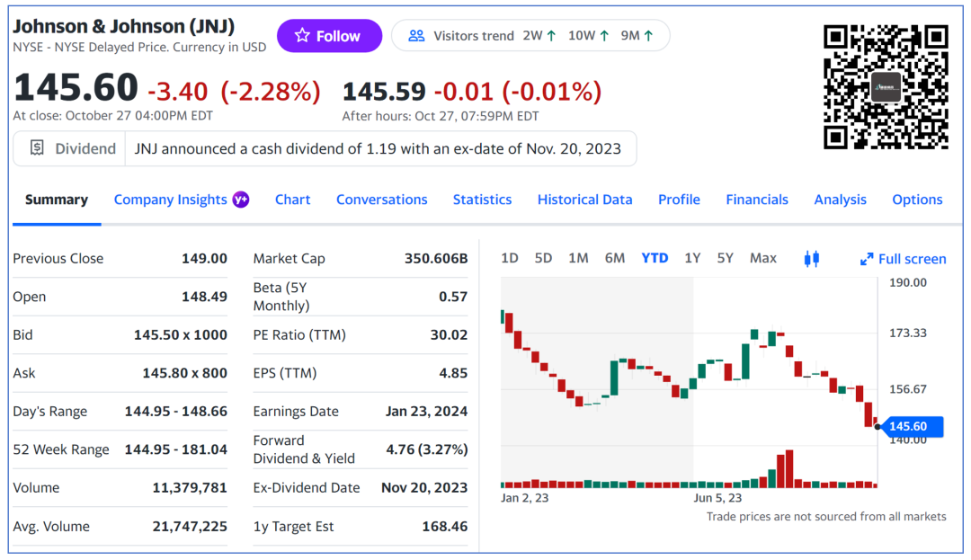Screen dimensions: 971x560
Task: Open the Statistics tab
Action: (483, 200)
